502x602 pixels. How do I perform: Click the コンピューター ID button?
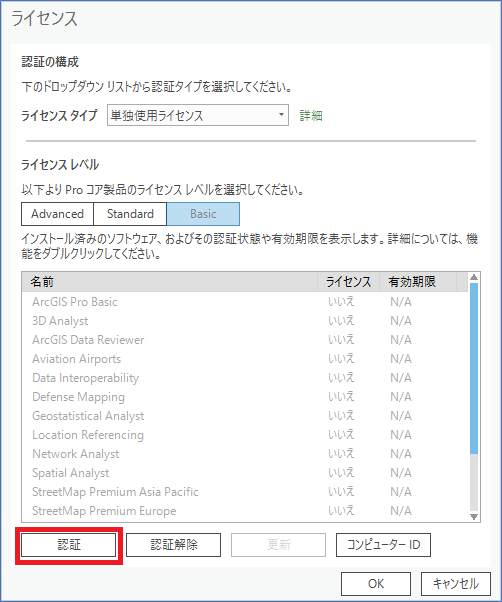click(383, 545)
